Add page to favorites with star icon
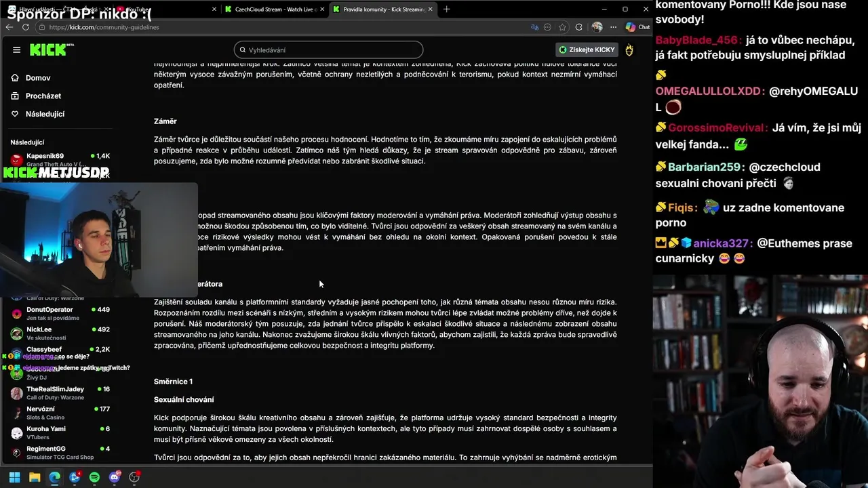This screenshot has width=868, height=488. pyautogui.click(x=563, y=27)
